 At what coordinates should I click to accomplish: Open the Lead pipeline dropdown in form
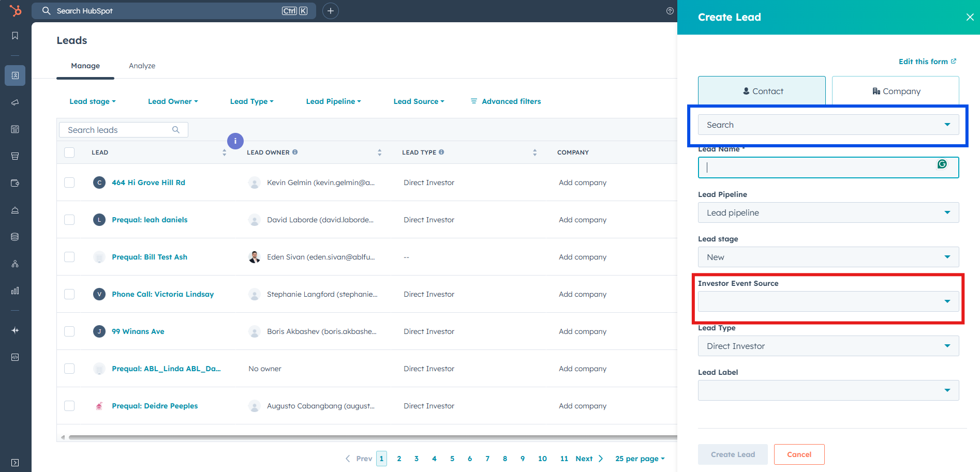(828, 212)
